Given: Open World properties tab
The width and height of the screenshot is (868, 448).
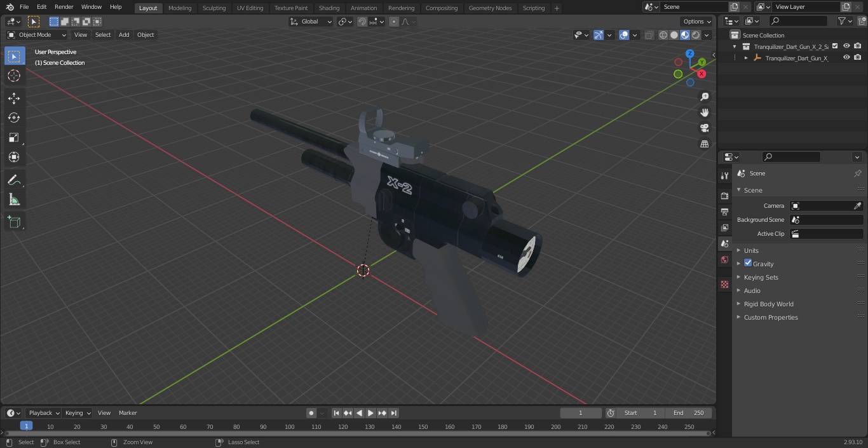Looking at the screenshot, I should (x=724, y=260).
